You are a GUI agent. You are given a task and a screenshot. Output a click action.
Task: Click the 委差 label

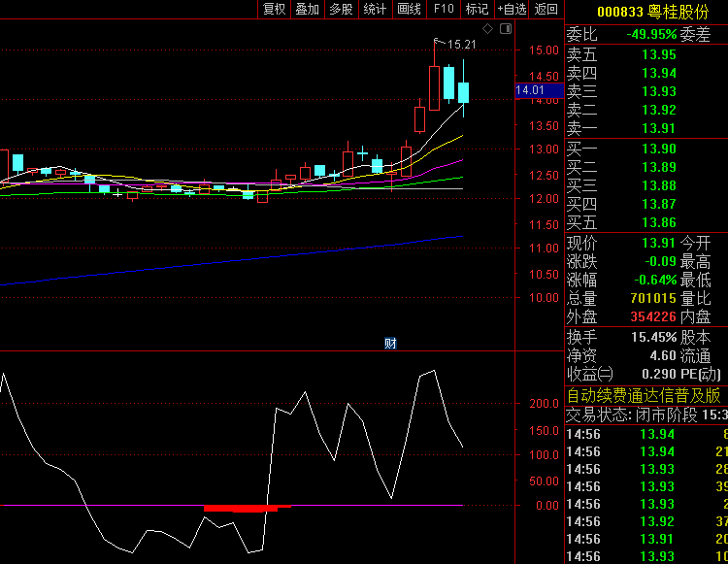(x=695, y=35)
